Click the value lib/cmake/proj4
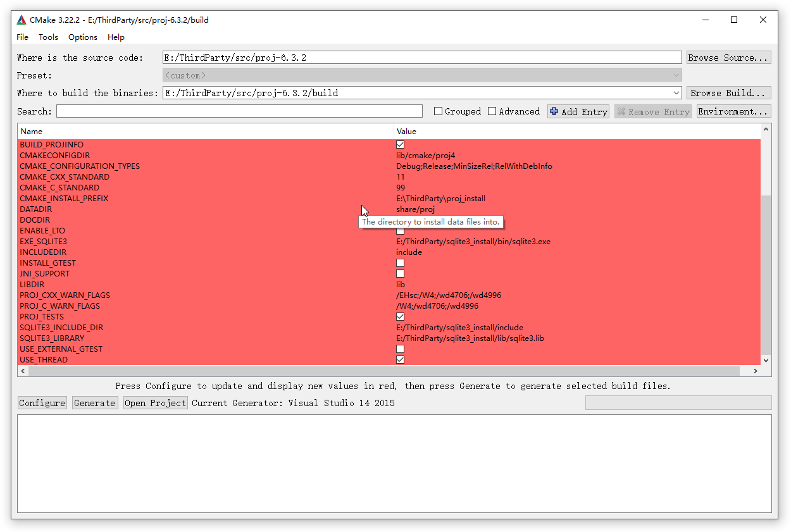Screen dimensions: 791x532 click(426, 156)
